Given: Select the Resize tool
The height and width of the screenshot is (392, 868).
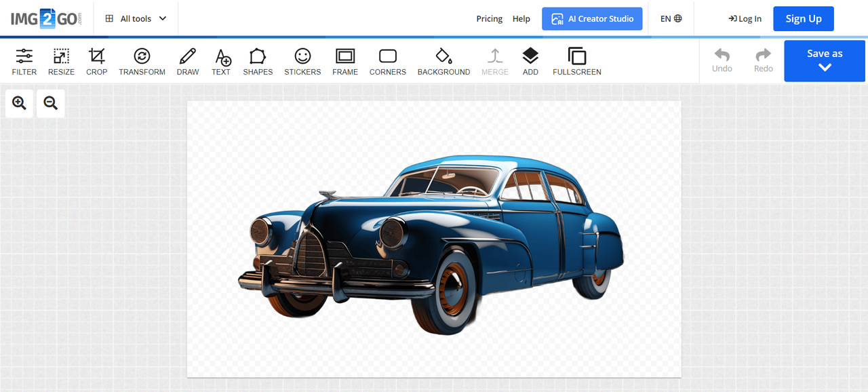Looking at the screenshot, I should [x=61, y=61].
